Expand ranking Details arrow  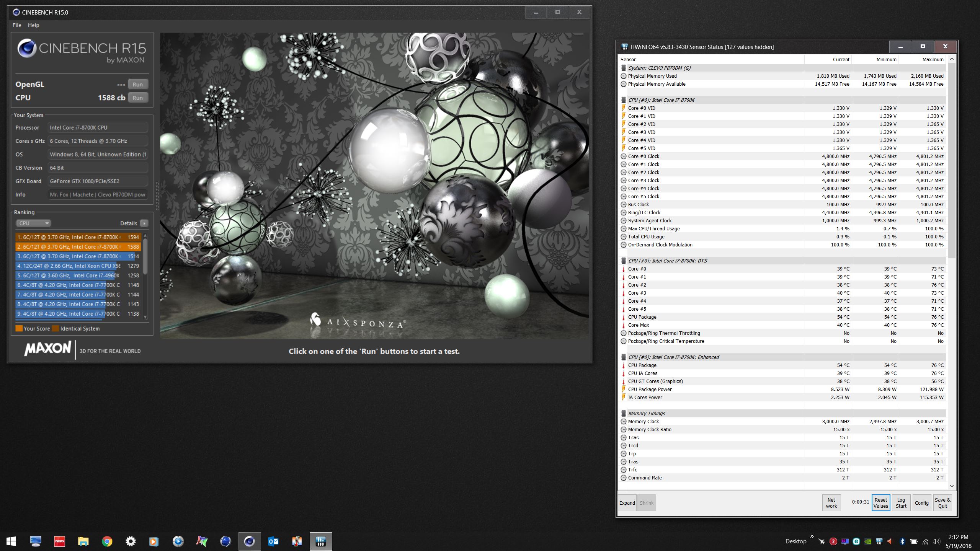(144, 223)
